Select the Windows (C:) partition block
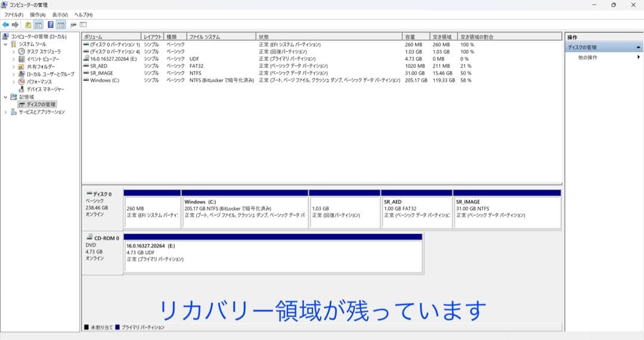 pos(245,209)
